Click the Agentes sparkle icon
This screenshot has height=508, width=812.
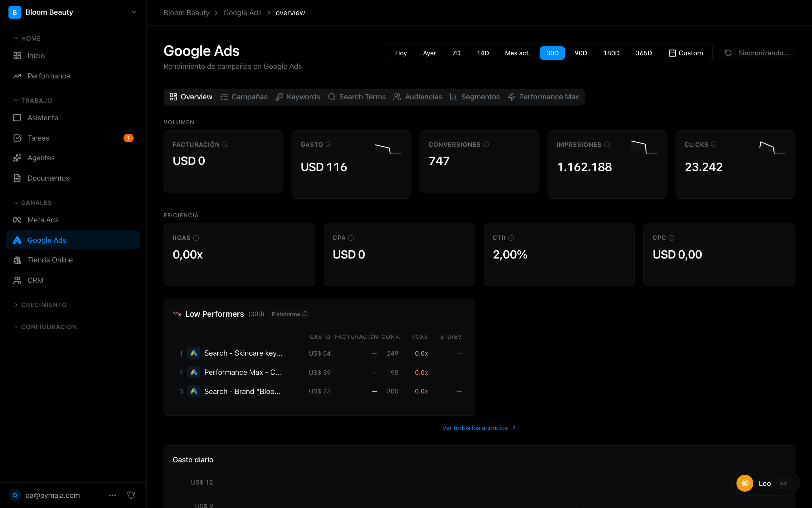17,158
